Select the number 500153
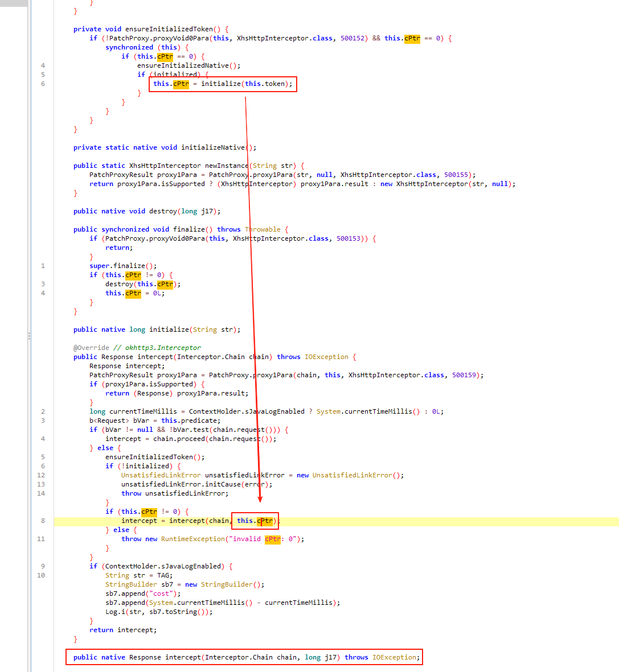619x672 pixels. pos(349,239)
